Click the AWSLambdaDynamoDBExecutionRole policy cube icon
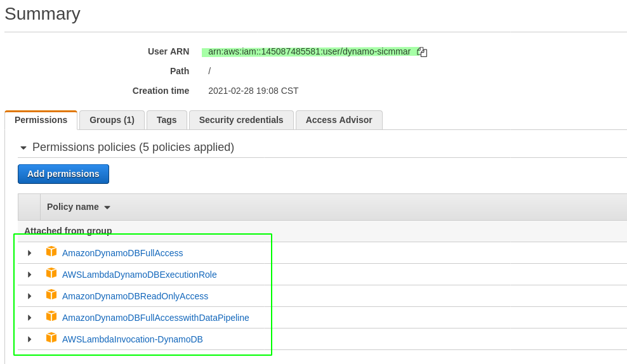The width and height of the screenshot is (627, 364). [x=51, y=273]
